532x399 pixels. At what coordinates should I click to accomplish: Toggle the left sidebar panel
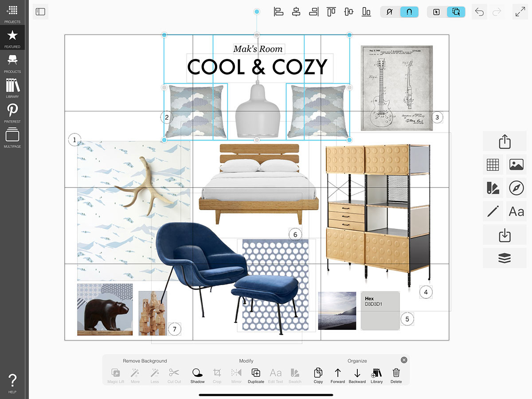40,12
